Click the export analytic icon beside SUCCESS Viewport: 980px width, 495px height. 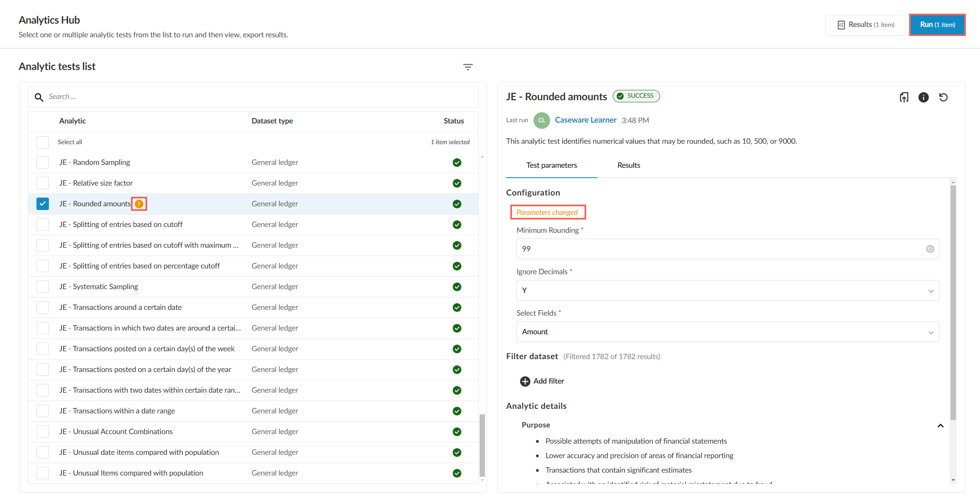point(904,97)
